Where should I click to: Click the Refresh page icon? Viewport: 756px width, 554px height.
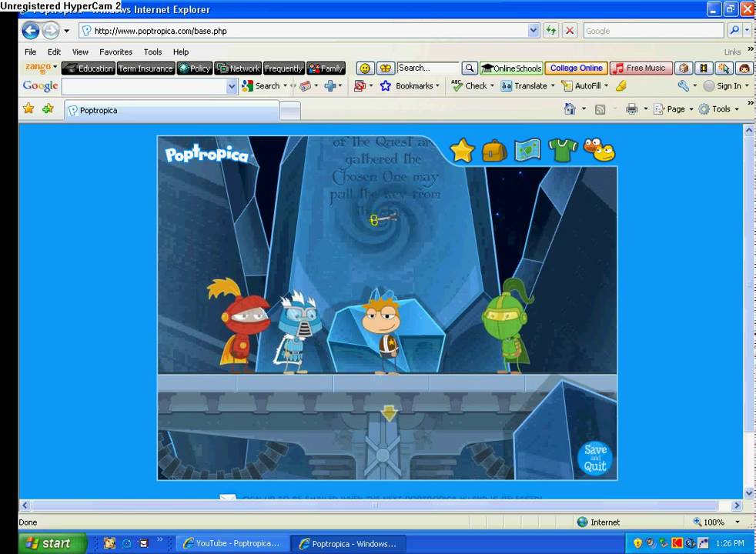click(x=551, y=31)
